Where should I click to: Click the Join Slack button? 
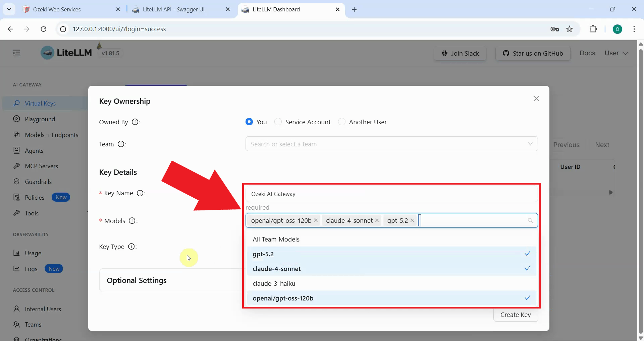pyautogui.click(x=460, y=53)
